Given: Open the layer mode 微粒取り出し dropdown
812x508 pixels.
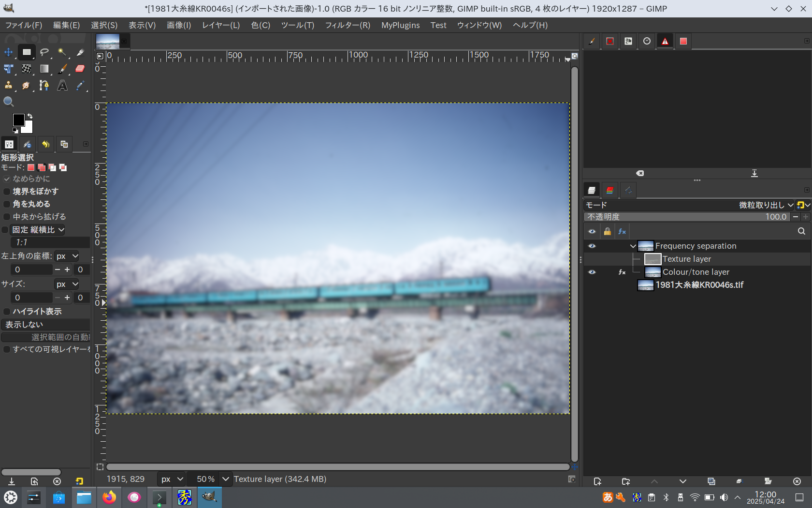Looking at the screenshot, I should pos(764,205).
